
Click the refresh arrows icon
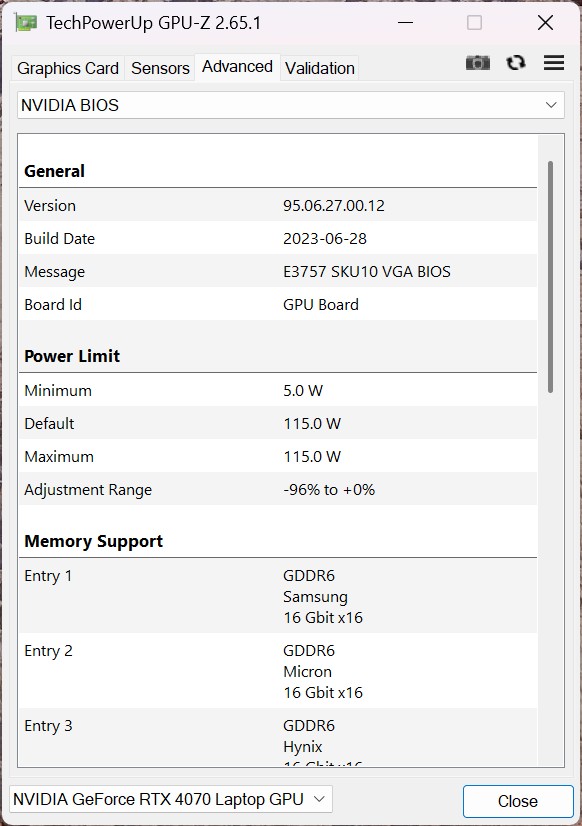(x=516, y=63)
